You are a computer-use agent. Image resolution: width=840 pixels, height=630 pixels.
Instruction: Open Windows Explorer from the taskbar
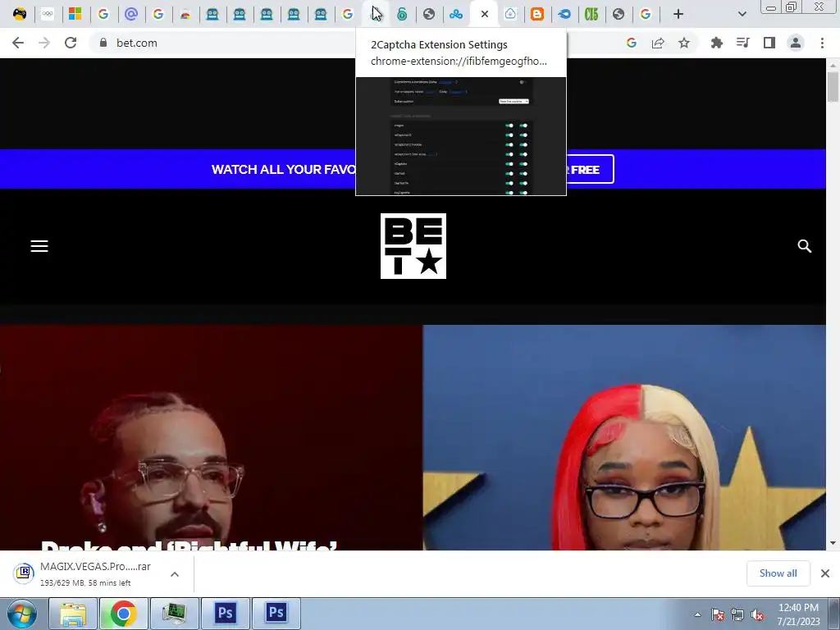coord(72,614)
